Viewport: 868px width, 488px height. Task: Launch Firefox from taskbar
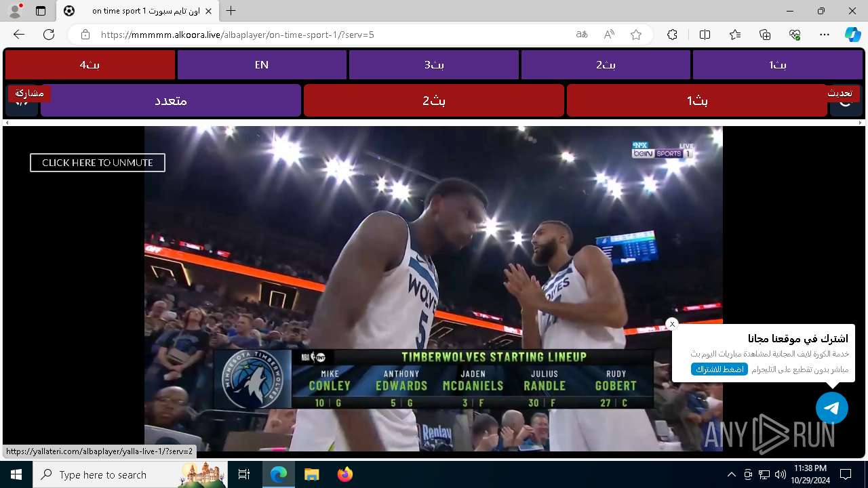tap(344, 474)
